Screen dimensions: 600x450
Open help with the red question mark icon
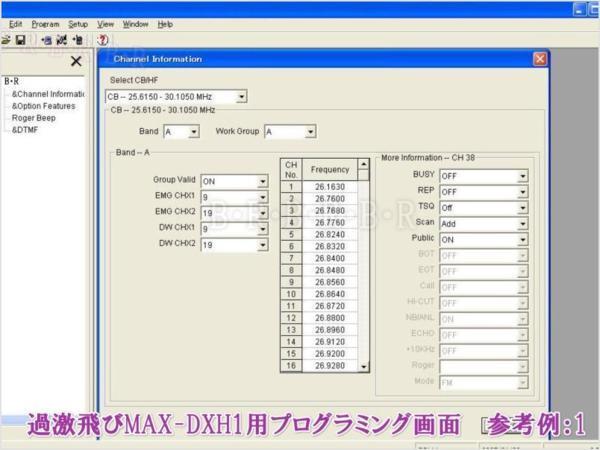coord(103,40)
